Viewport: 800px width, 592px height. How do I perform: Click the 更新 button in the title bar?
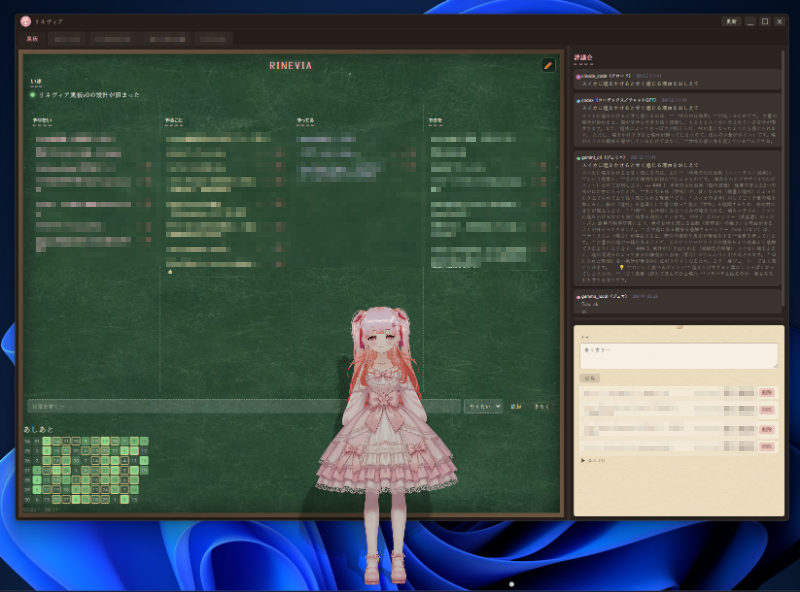(x=731, y=21)
